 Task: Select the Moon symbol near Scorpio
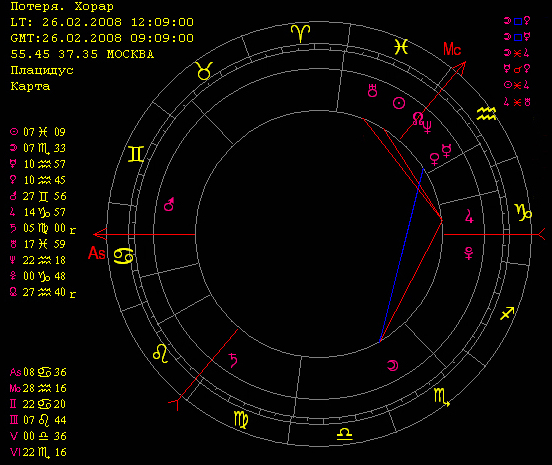(x=393, y=365)
